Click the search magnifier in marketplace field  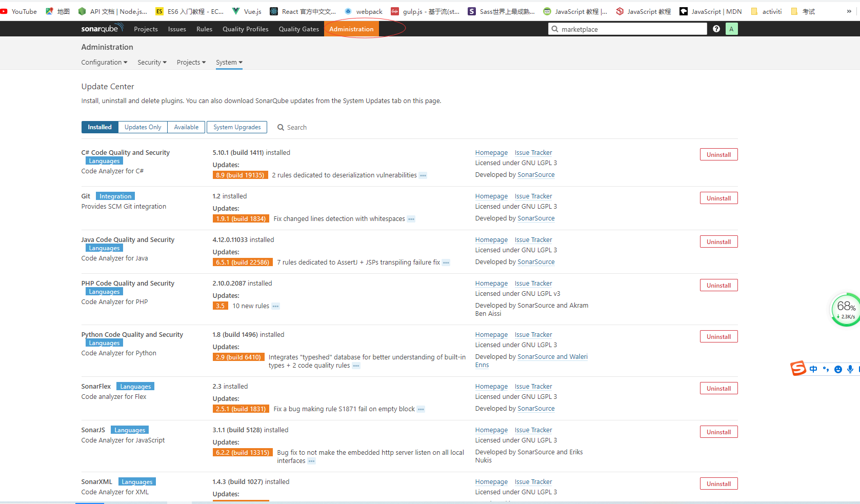point(555,29)
